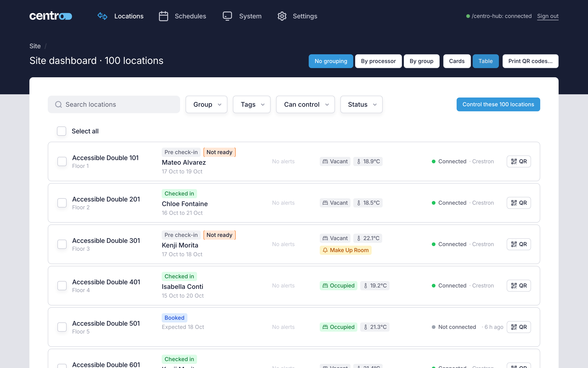Screen dimensions: 588x368
Task: Open QR code for Accessible Double 301
Action: click(x=518, y=244)
